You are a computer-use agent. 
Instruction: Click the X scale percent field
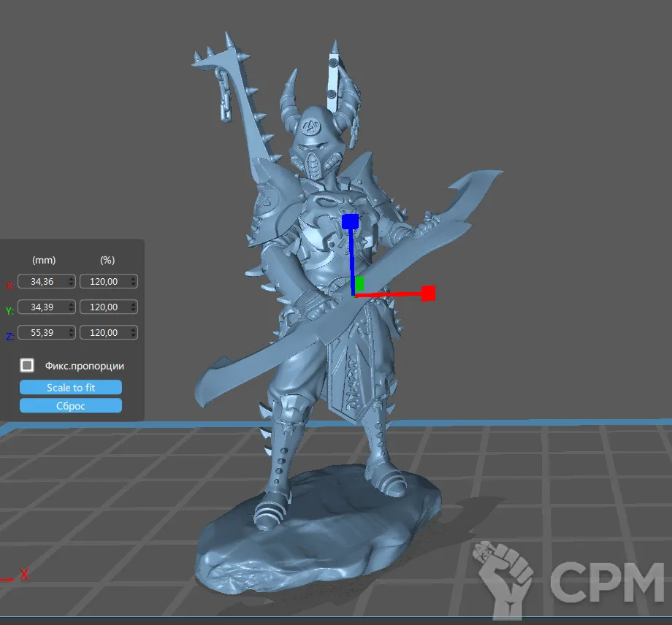tap(102, 282)
